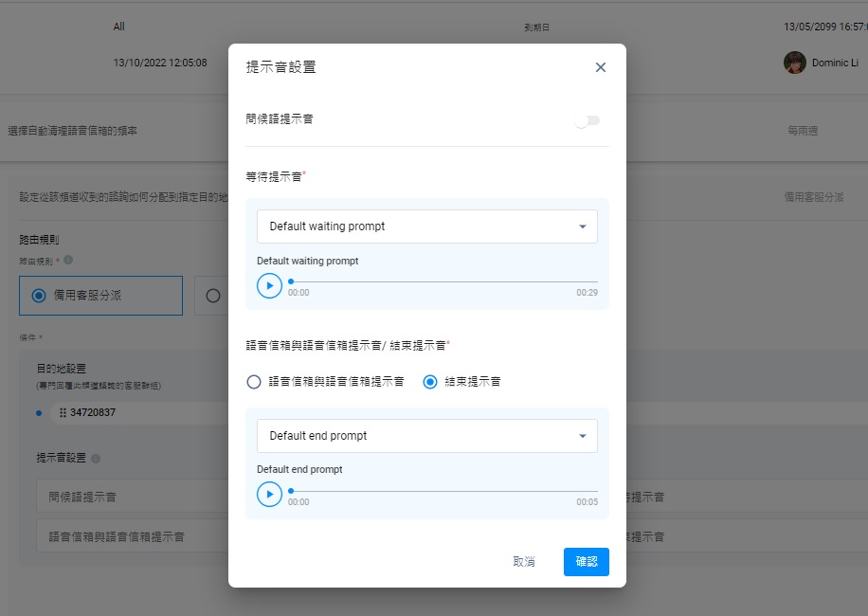Click the 到期日 column header
This screenshot has height=616, width=868.
point(537,27)
